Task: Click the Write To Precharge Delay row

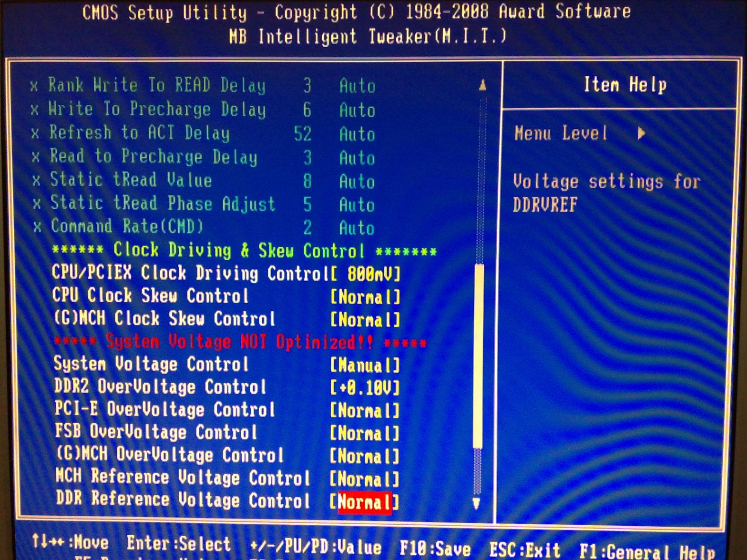Action: pyautogui.click(x=203, y=110)
